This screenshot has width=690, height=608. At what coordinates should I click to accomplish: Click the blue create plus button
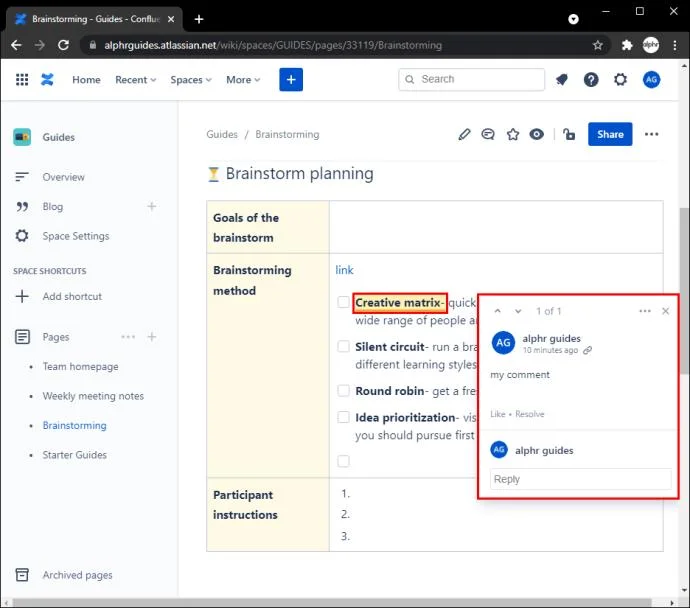(x=291, y=80)
